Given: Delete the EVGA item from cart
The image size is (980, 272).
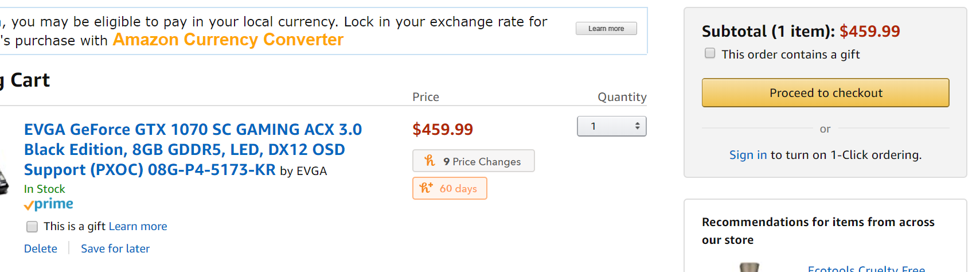Looking at the screenshot, I should coord(41,248).
